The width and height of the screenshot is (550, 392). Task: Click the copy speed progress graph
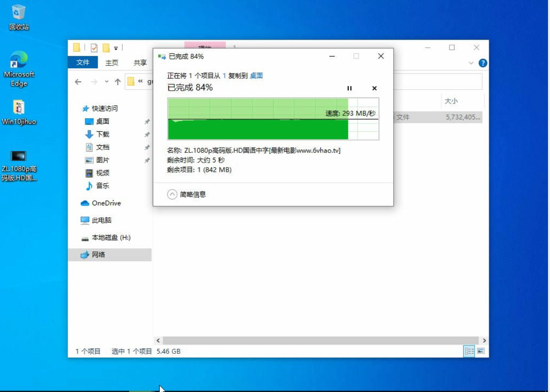[273, 119]
